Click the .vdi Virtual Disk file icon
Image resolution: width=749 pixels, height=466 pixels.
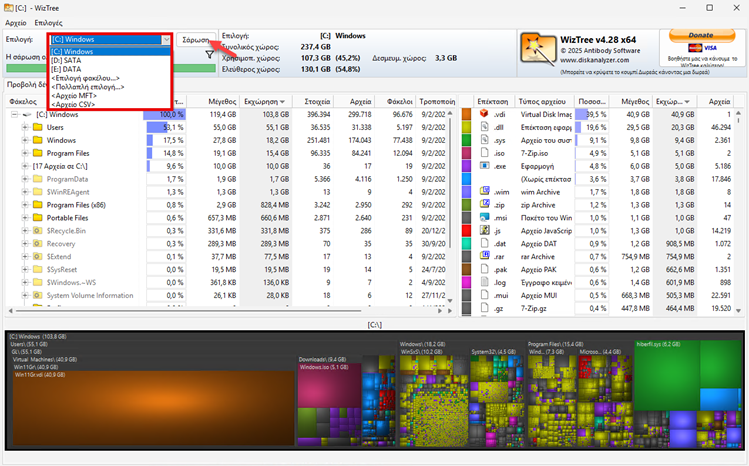486,115
